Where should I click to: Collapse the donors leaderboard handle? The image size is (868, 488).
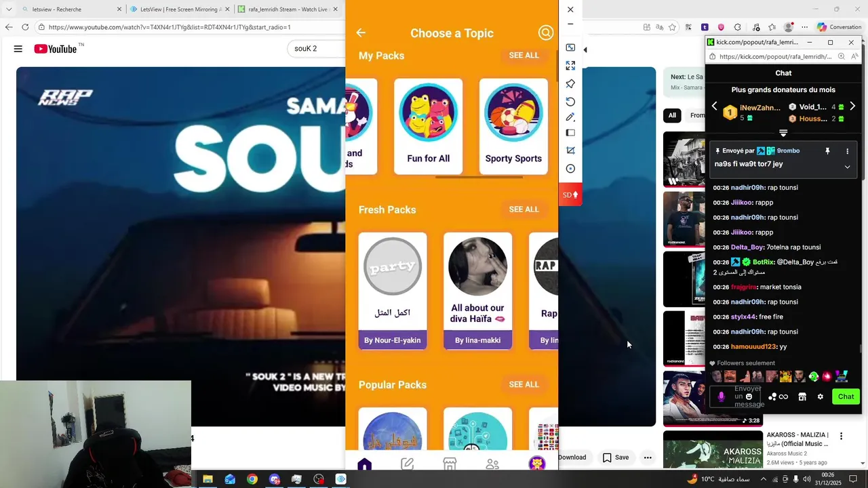(783, 133)
